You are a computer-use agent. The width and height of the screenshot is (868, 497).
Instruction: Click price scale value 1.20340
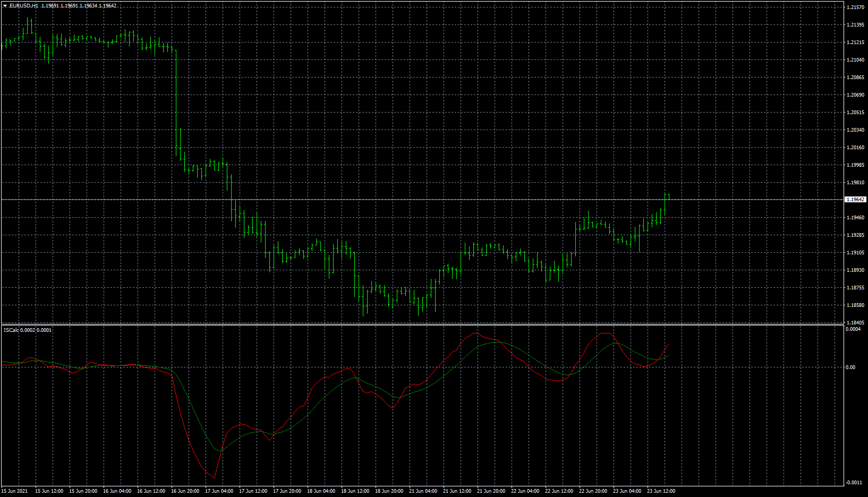855,130
